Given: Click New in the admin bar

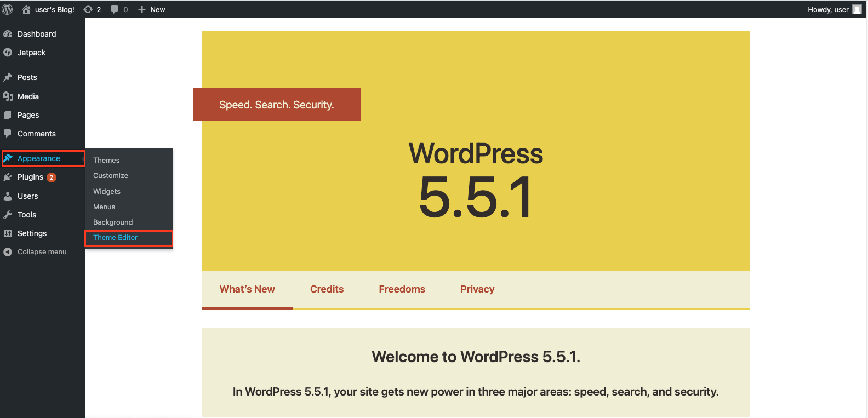Looking at the screenshot, I should click(158, 9).
